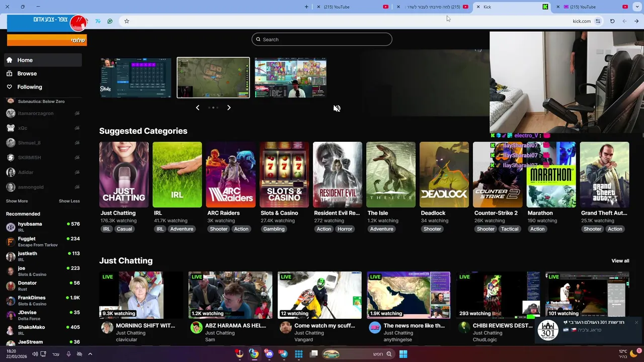This screenshot has width=644, height=362.
Task: Open Browse in the sidebar
Action: coord(43,73)
